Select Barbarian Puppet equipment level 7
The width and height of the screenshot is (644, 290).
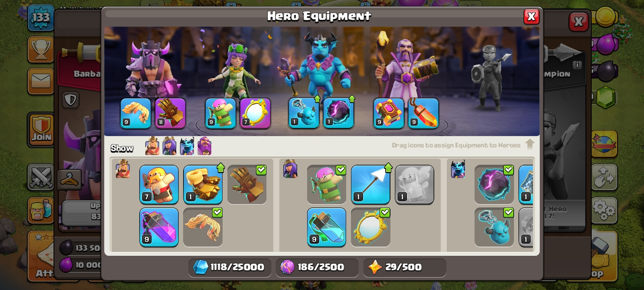pos(159,184)
